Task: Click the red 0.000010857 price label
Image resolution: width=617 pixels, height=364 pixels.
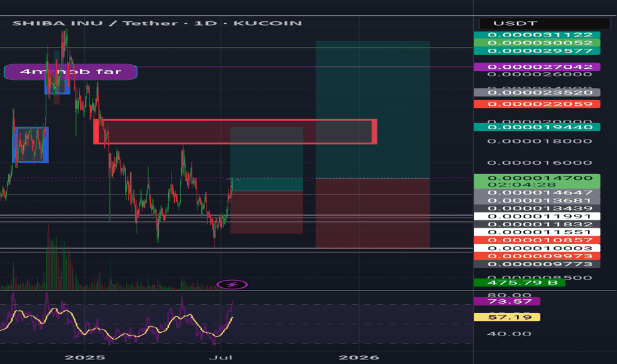Action: [x=537, y=240]
